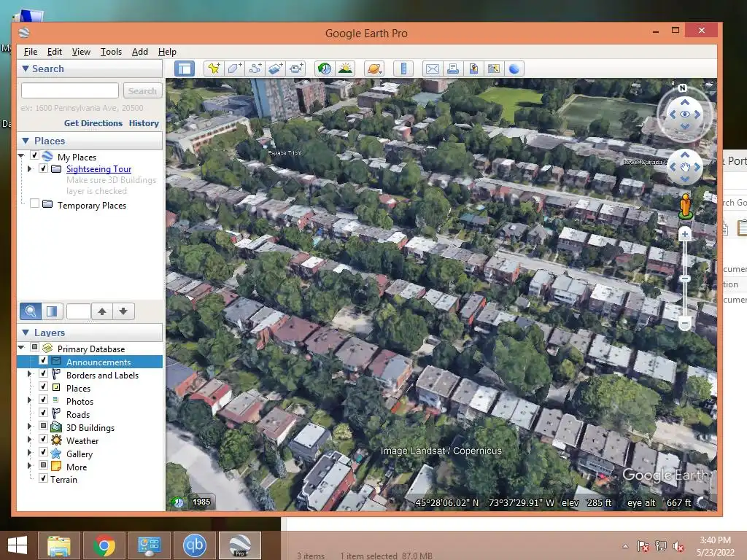Zoom in using the plus button

point(684,234)
